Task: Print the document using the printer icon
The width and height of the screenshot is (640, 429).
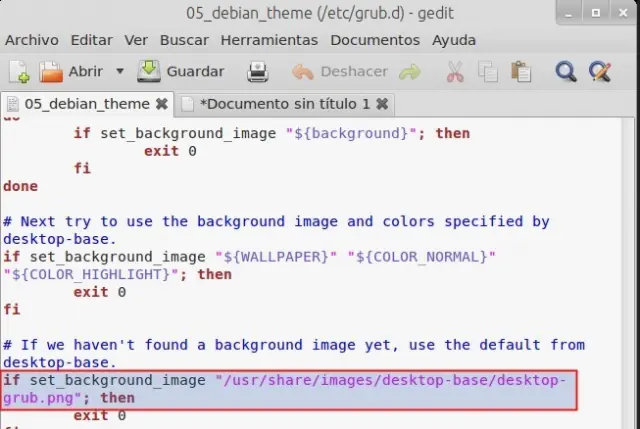Action: click(258, 72)
